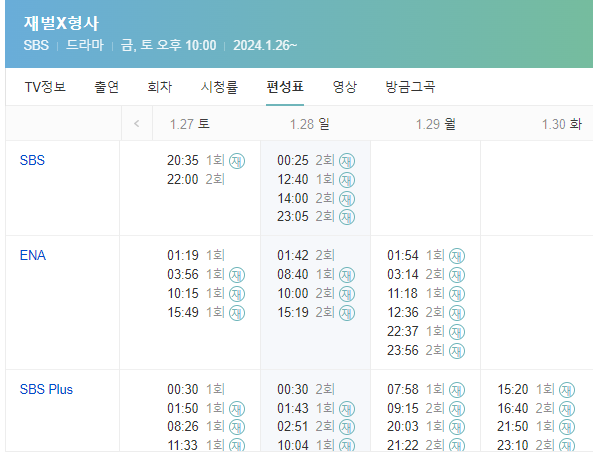The image size is (593, 455).
Task: Click rerun badge beside SBS Plus 01:50 1회
Action: [237, 408]
